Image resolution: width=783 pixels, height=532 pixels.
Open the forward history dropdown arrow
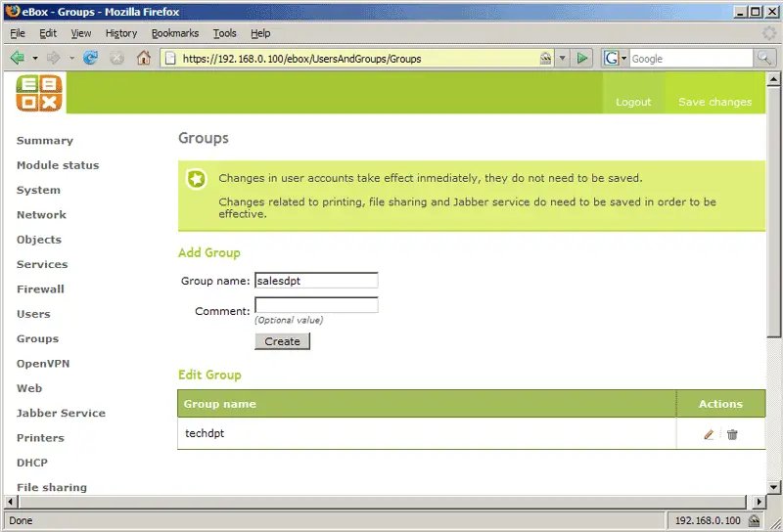pos(71,59)
